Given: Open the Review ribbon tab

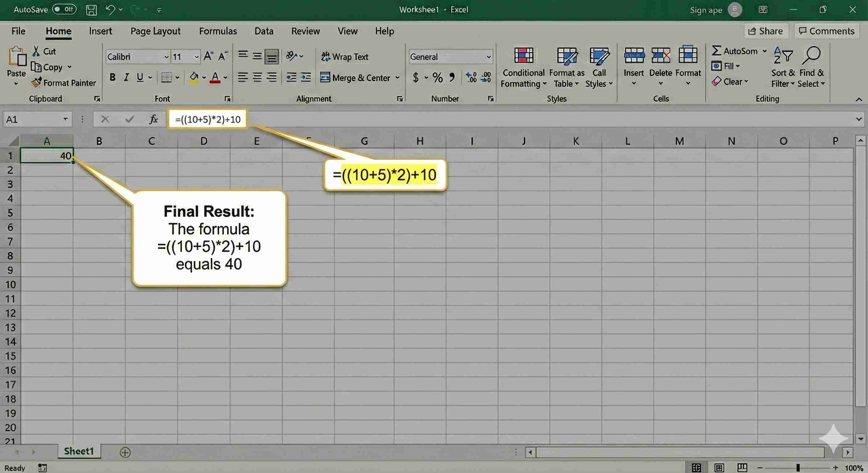Looking at the screenshot, I should coord(305,30).
